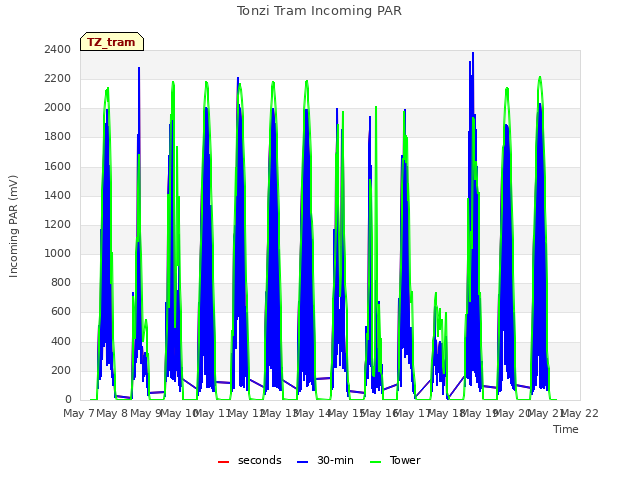Click the May 7 x-axis tick label

(x=78, y=413)
